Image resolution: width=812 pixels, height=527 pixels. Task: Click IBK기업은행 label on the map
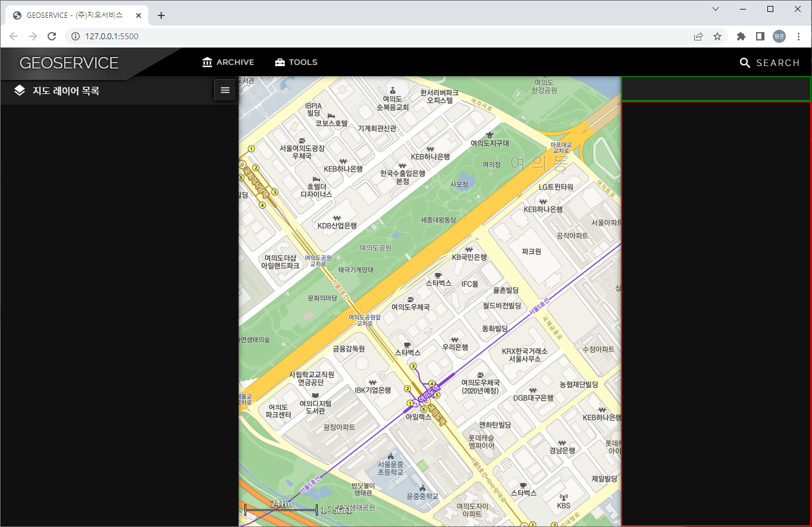[373, 390]
